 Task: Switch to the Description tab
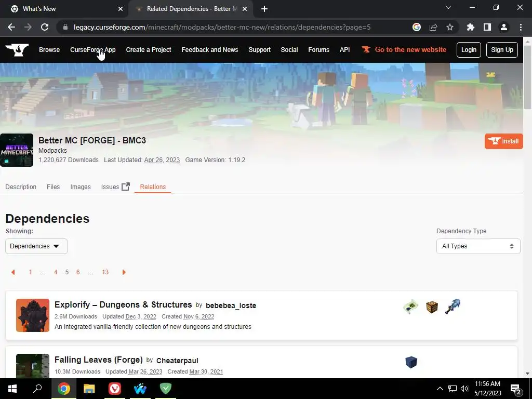click(21, 187)
